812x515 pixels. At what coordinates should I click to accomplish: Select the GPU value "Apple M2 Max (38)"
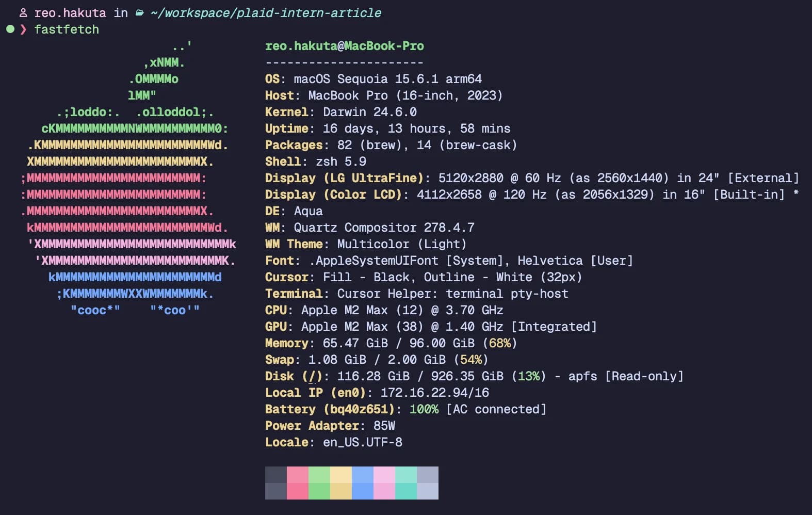(363, 327)
